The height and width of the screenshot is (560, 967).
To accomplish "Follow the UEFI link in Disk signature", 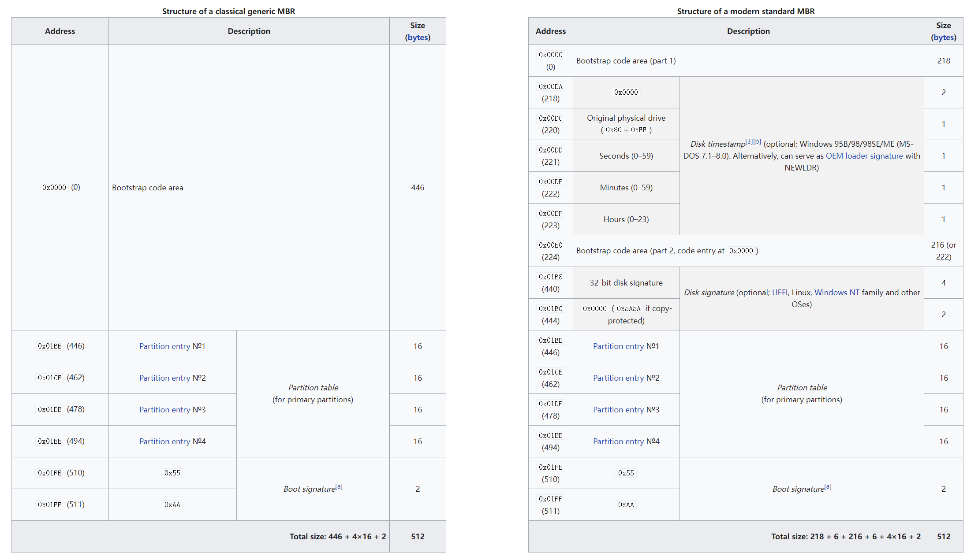I will coord(780,293).
